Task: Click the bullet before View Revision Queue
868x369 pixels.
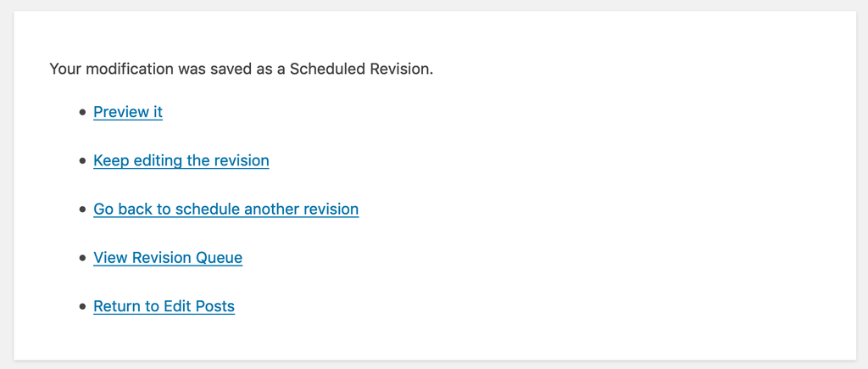Action: tap(82, 258)
